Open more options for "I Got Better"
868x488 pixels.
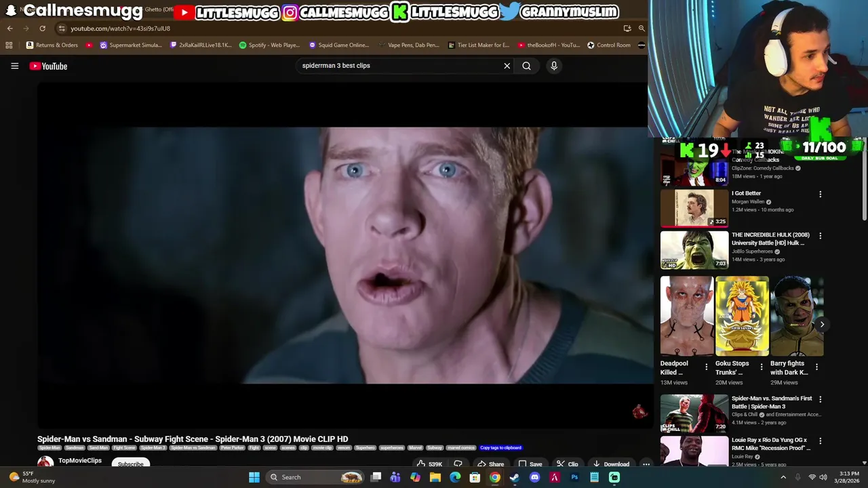pyautogui.click(x=820, y=195)
